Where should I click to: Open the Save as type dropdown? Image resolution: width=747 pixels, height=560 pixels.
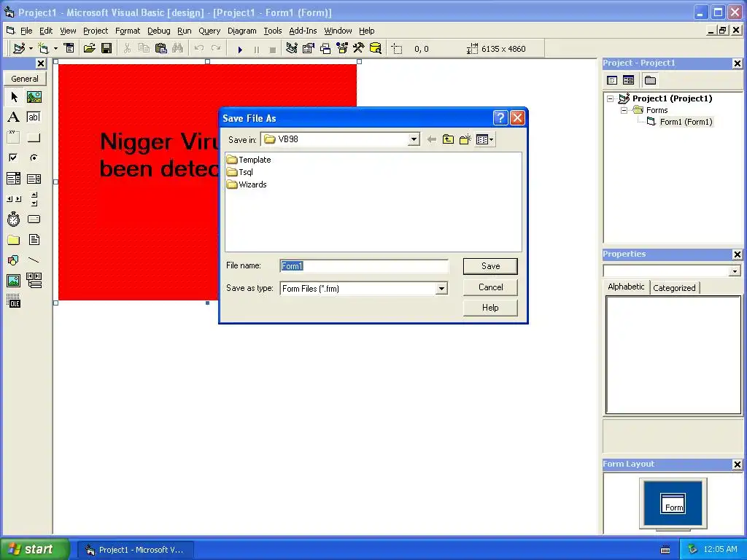pyautogui.click(x=441, y=289)
